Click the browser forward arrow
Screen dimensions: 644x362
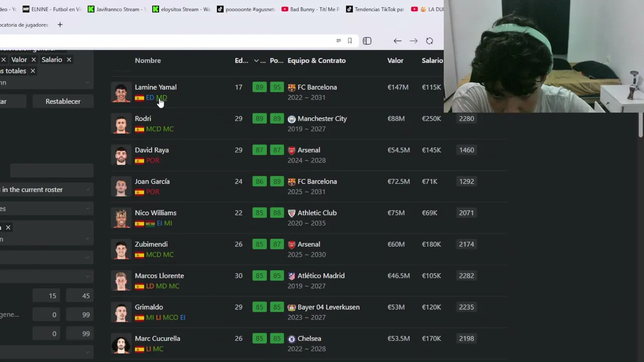(x=414, y=41)
